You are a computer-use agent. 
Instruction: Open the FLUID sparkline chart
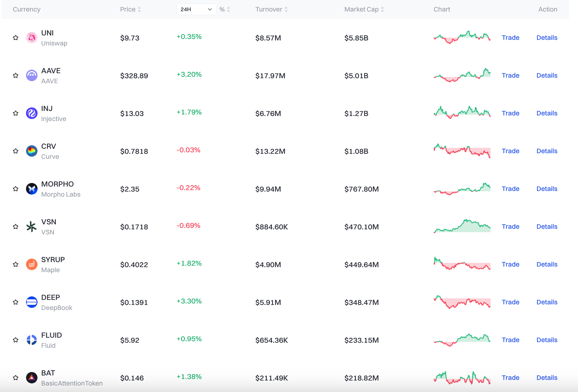(x=462, y=340)
